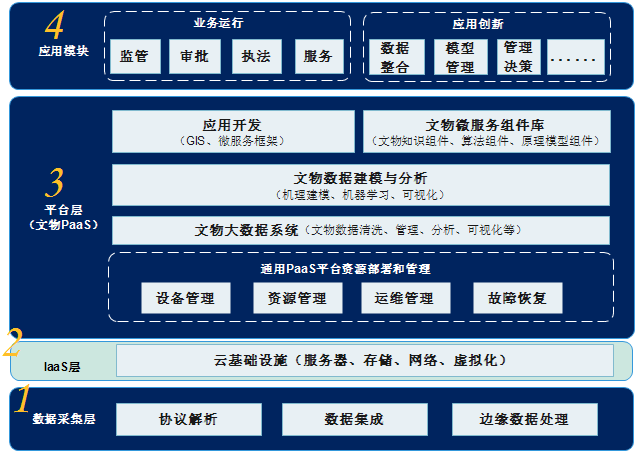Click the 文物微服务组件库 block
Screen dimensions: 637x453
tap(485, 132)
